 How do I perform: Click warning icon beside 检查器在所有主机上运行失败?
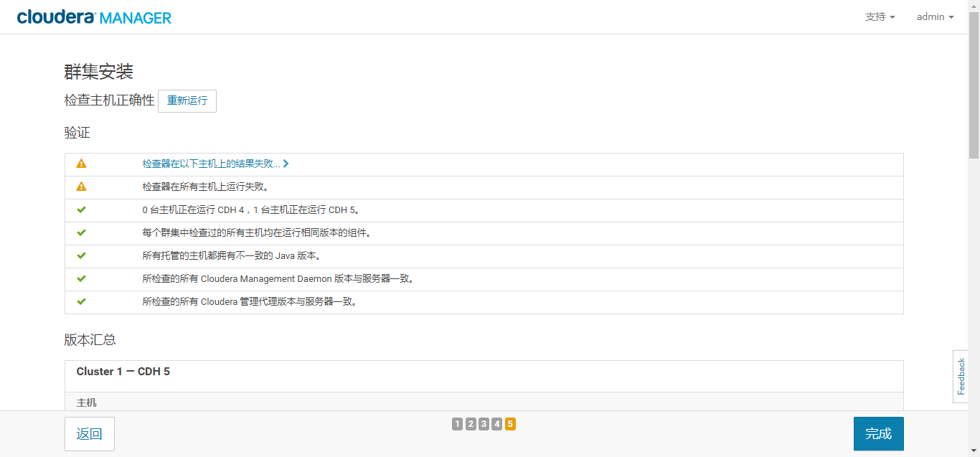point(81,187)
